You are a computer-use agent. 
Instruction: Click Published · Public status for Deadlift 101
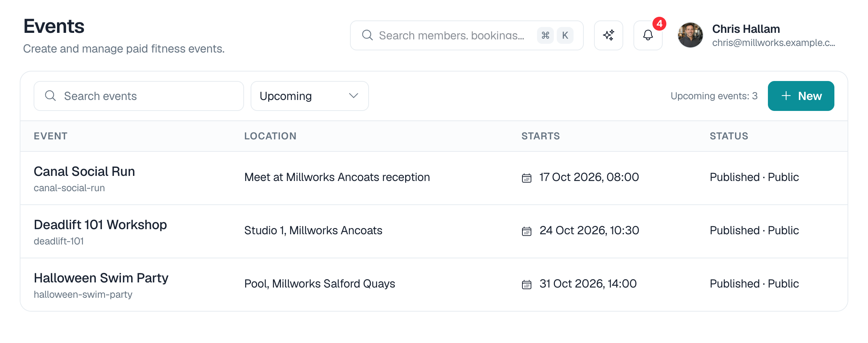tap(754, 231)
